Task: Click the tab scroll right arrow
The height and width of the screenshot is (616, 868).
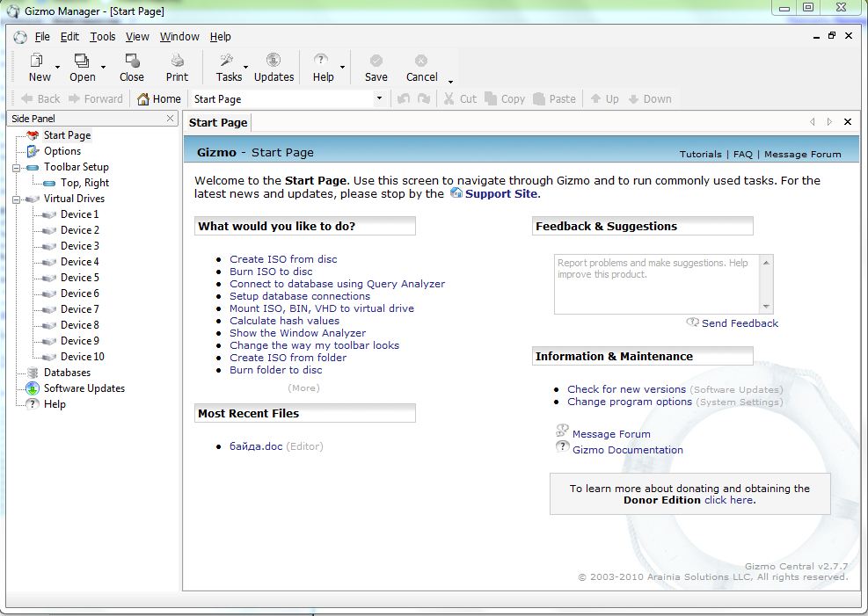Action: (x=829, y=121)
